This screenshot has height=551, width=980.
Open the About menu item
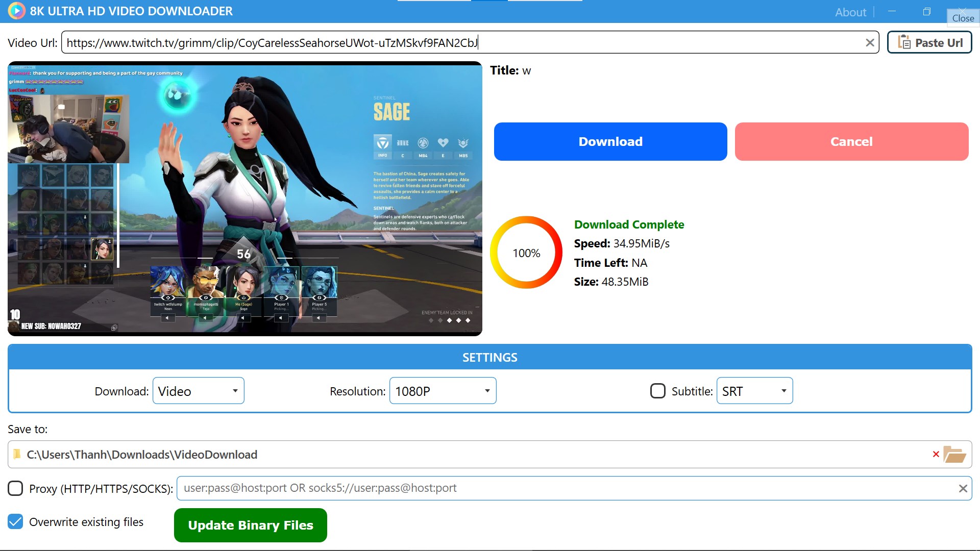[850, 12]
